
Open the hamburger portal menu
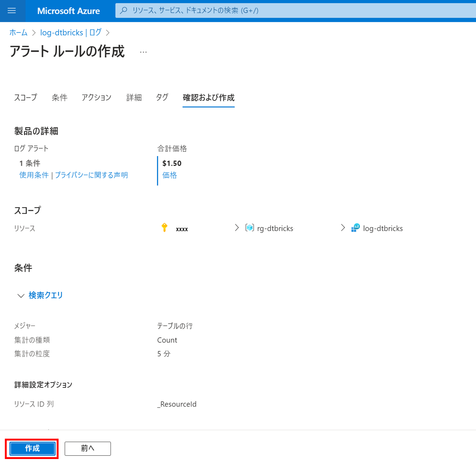point(12,11)
